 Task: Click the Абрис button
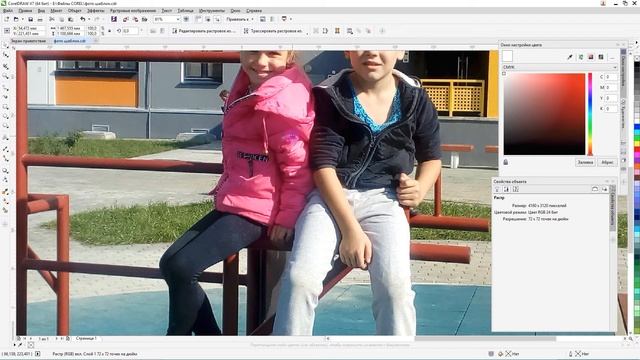point(607,162)
